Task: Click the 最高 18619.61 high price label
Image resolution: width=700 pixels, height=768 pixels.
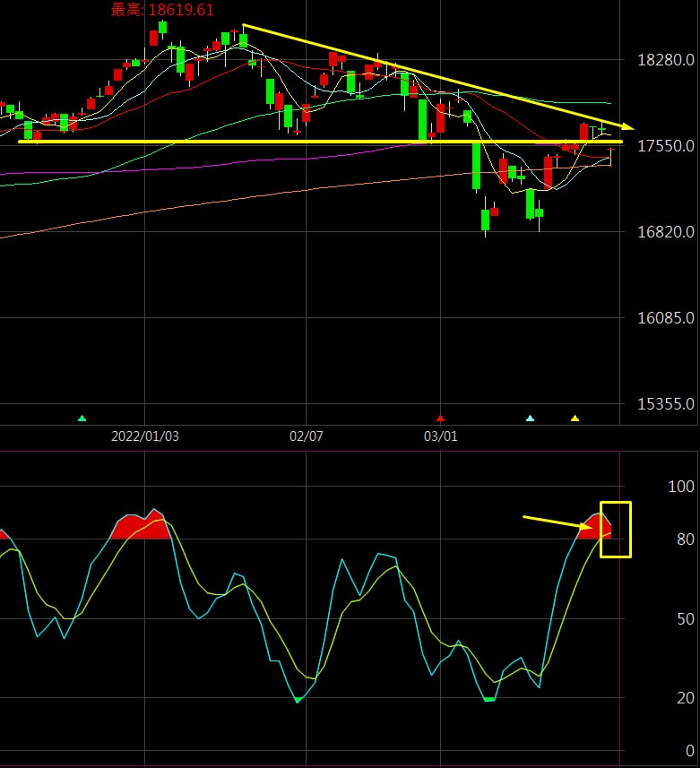Action: 162,9
